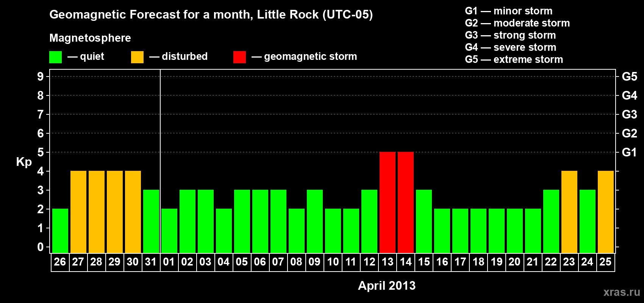Image resolution: width=644 pixels, height=303 pixels.
Task: Click the 'G2 — moderate storm' legend text
Action: 517,23
